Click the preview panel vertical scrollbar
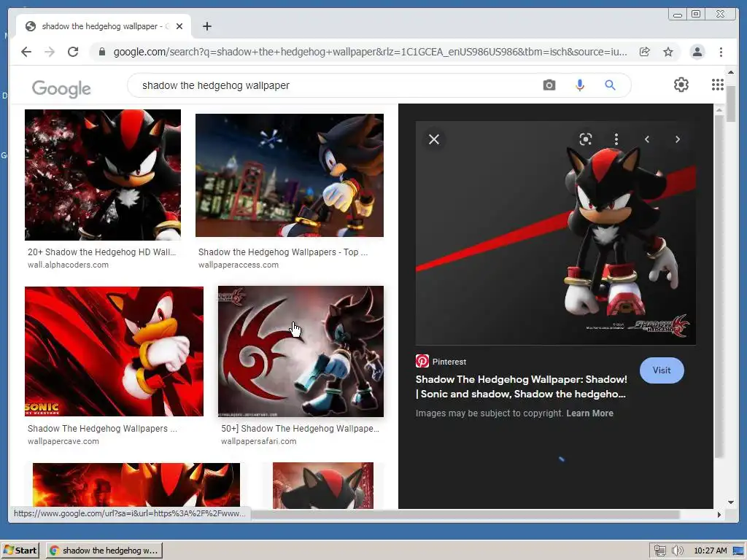Image resolution: width=747 pixels, height=560 pixels. [x=719, y=286]
